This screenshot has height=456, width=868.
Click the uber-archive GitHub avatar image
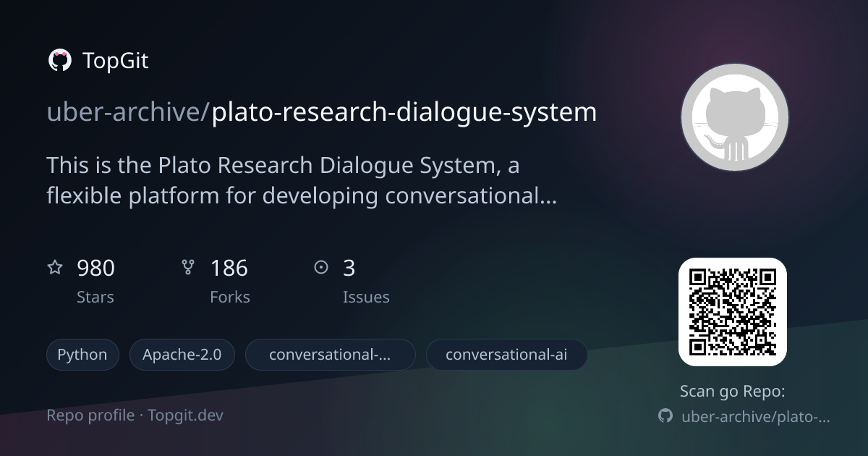(x=734, y=117)
